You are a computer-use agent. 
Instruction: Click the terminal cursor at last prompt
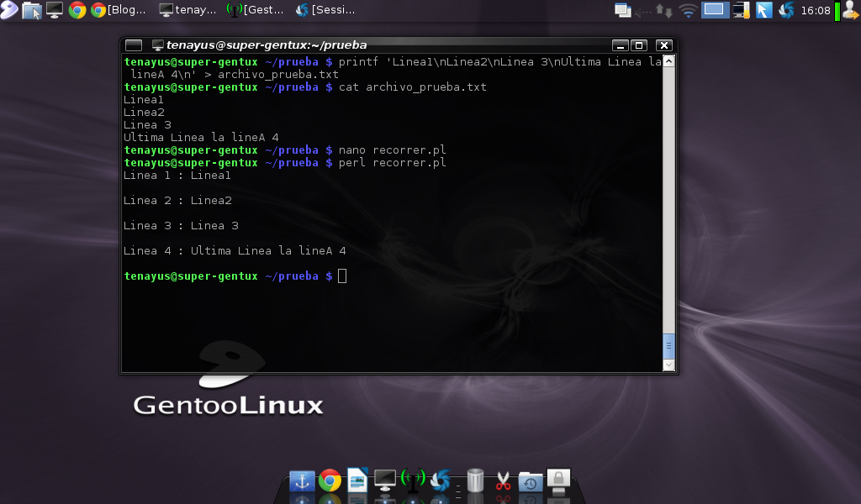(342, 276)
